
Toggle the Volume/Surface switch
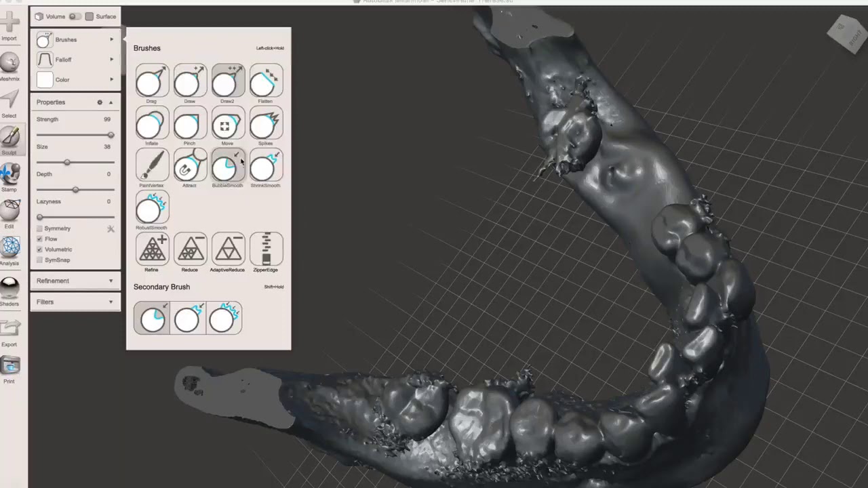(x=75, y=16)
